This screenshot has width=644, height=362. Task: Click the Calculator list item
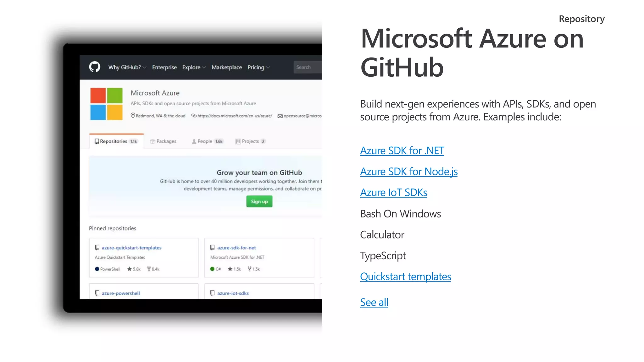[x=382, y=235]
